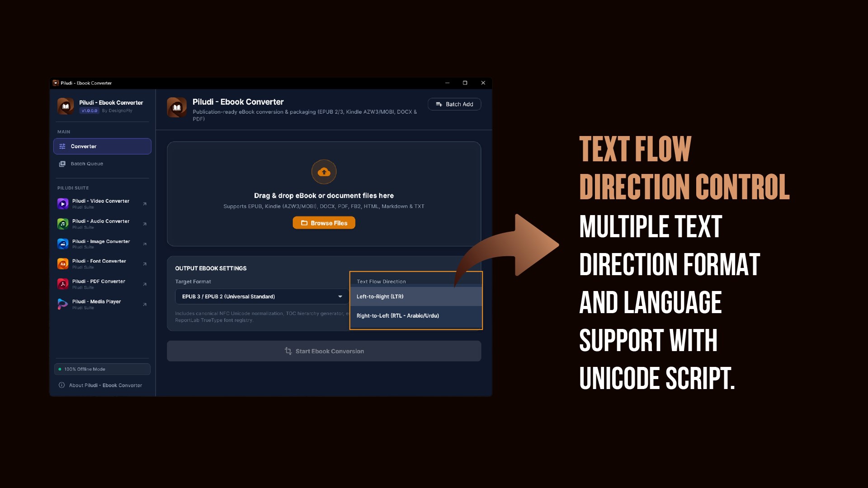This screenshot has height=488, width=868.
Task: Launch Piludi - PDF Converter entry
Action: (102, 284)
